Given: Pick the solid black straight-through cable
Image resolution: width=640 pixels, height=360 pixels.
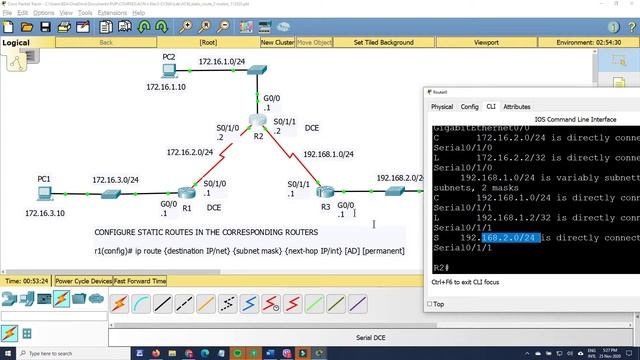Looking at the screenshot, I should tap(162, 304).
